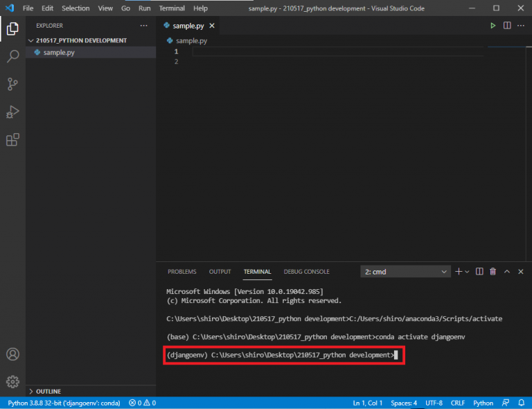Close the sample.py editor tab

pyautogui.click(x=211, y=26)
